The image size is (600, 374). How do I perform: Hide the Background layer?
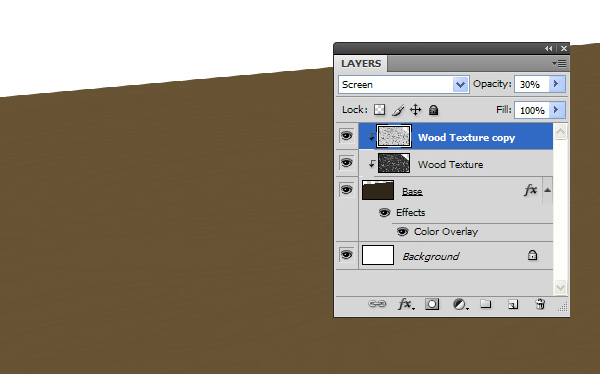[347, 255]
